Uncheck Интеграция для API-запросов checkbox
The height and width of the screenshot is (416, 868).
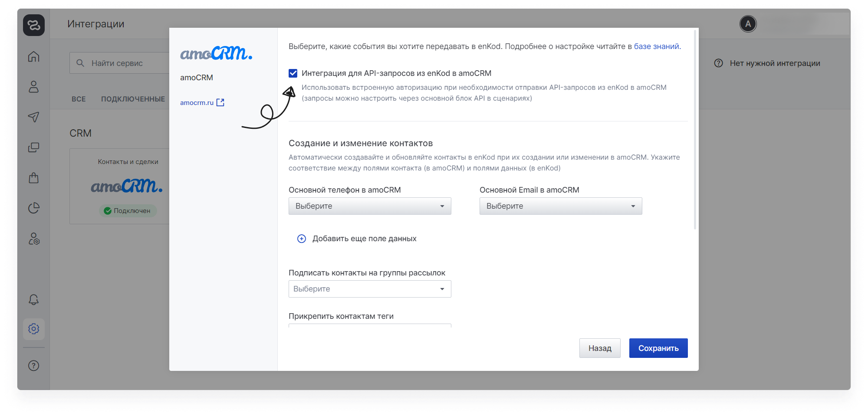tap(293, 73)
